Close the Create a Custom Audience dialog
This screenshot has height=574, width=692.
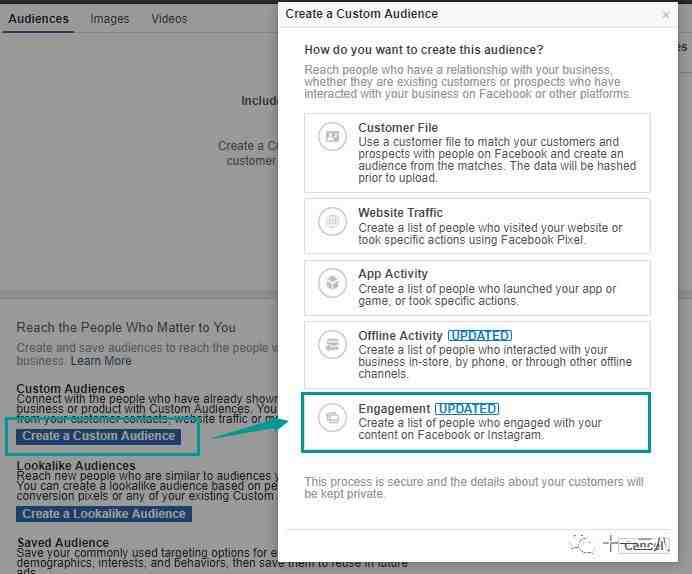point(666,15)
